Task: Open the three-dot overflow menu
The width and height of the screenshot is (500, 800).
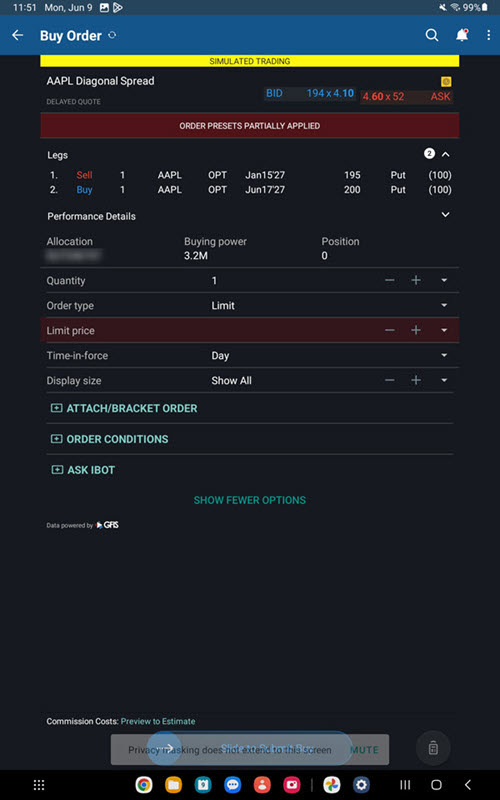Action: [488, 35]
